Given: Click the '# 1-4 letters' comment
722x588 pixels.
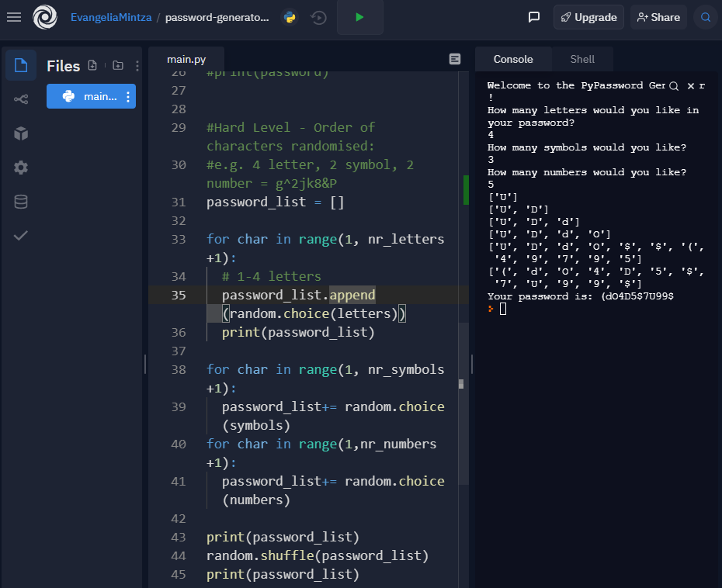Looking at the screenshot, I should 271,276.
